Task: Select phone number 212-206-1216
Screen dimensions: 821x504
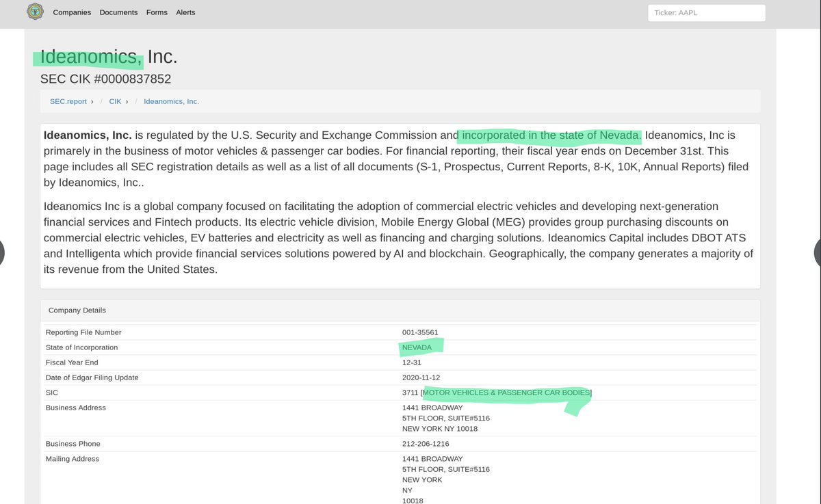Action: tap(426, 444)
